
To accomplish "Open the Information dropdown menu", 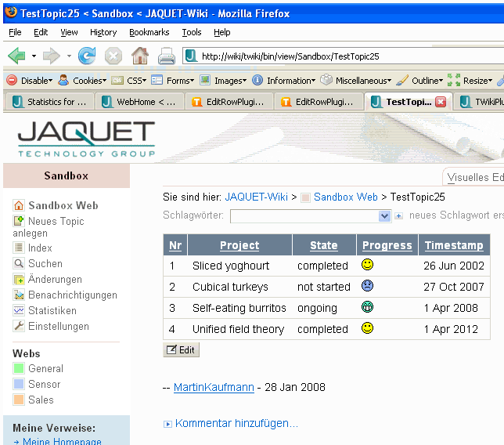I will [283, 81].
